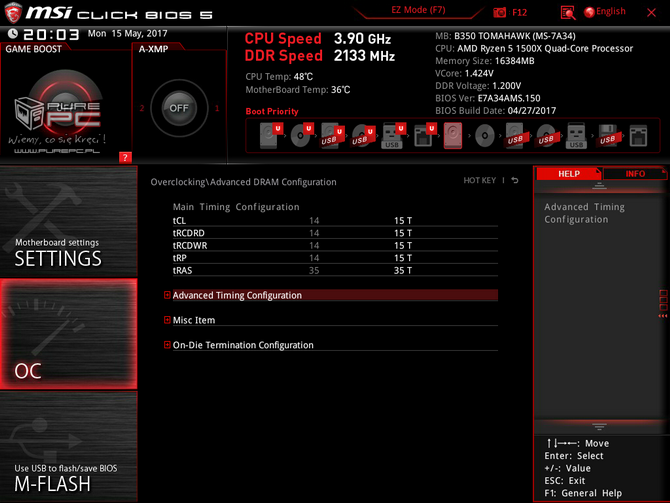Select the UEFI CD/DVD boot device icon
The width and height of the screenshot is (670, 503).
click(x=301, y=135)
